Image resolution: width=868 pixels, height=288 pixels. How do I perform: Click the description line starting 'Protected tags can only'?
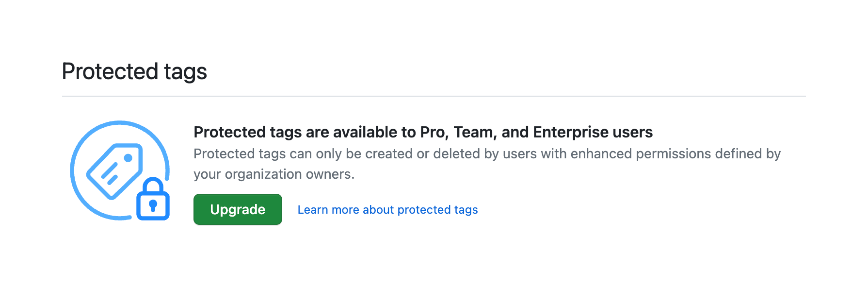click(x=487, y=153)
